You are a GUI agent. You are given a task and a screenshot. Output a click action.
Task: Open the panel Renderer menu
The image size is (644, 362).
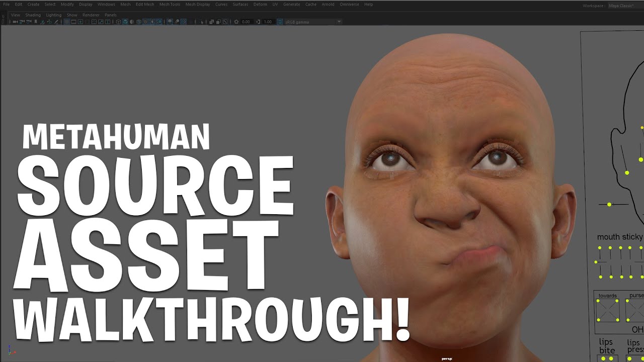click(91, 15)
